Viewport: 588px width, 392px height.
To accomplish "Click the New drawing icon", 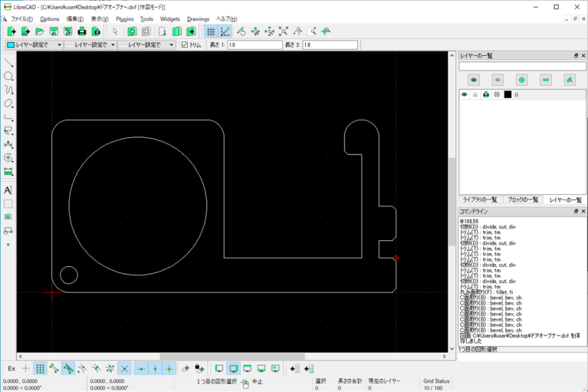I will pyautogui.click(x=11, y=31).
